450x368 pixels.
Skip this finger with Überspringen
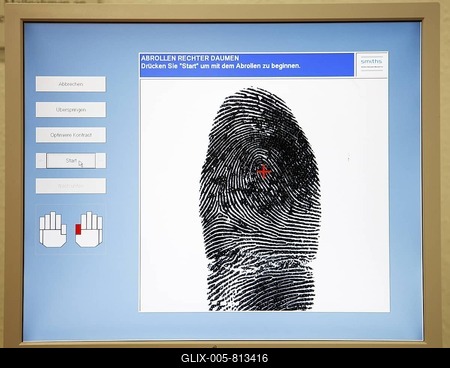pyautogui.click(x=71, y=110)
